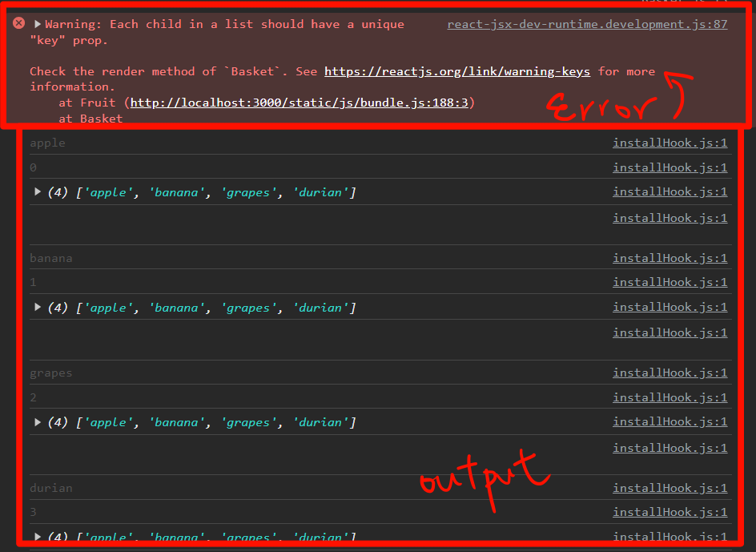Open installHook.js:1 link on empty row above durian

670,449
